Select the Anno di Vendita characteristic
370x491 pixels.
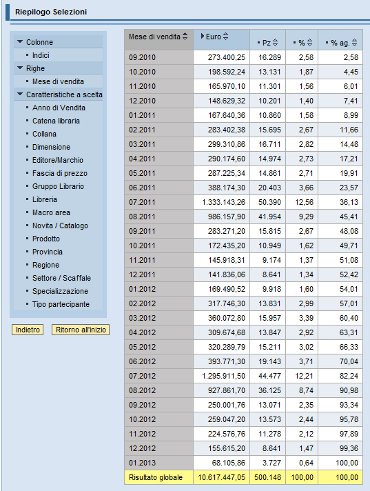[x=59, y=108]
